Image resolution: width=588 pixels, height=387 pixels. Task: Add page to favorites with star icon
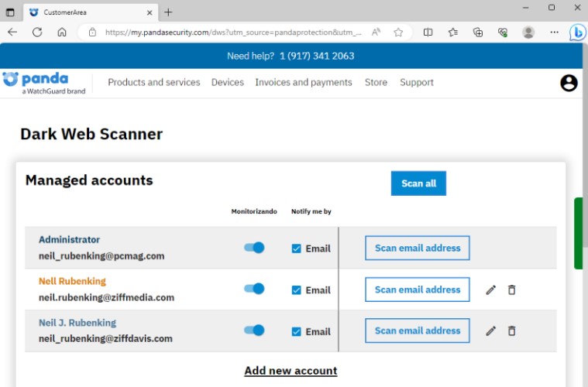pos(398,33)
